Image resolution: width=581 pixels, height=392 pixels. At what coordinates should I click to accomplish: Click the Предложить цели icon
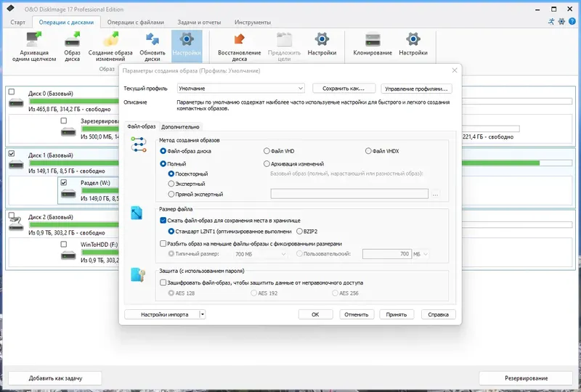tap(284, 39)
